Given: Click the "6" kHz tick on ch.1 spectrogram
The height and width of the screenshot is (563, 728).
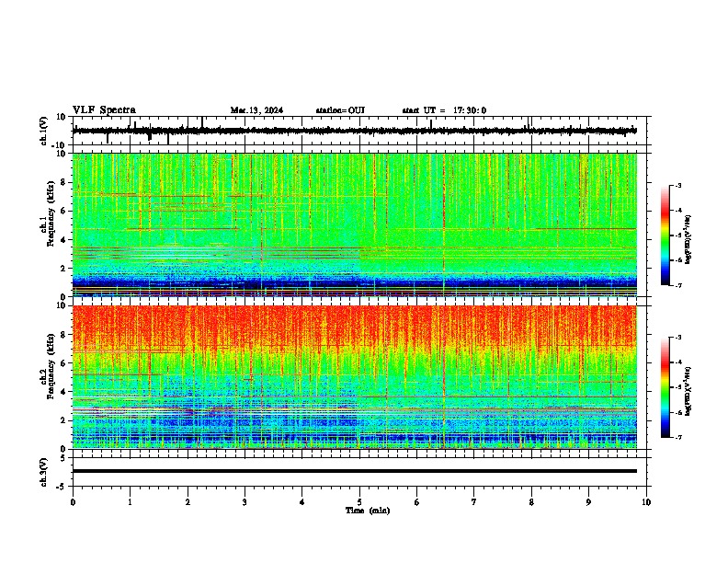Looking at the screenshot, I should [63, 212].
